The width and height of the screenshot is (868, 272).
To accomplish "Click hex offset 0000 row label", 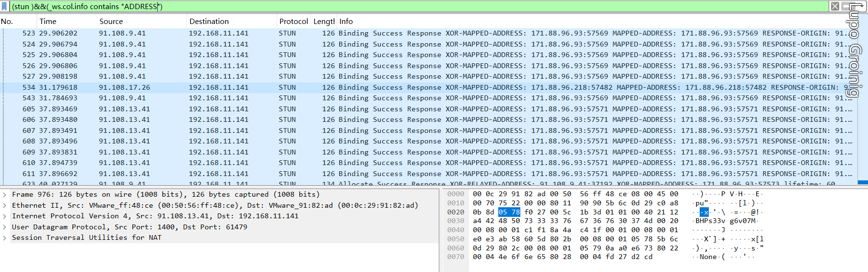I will pos(456,194).
